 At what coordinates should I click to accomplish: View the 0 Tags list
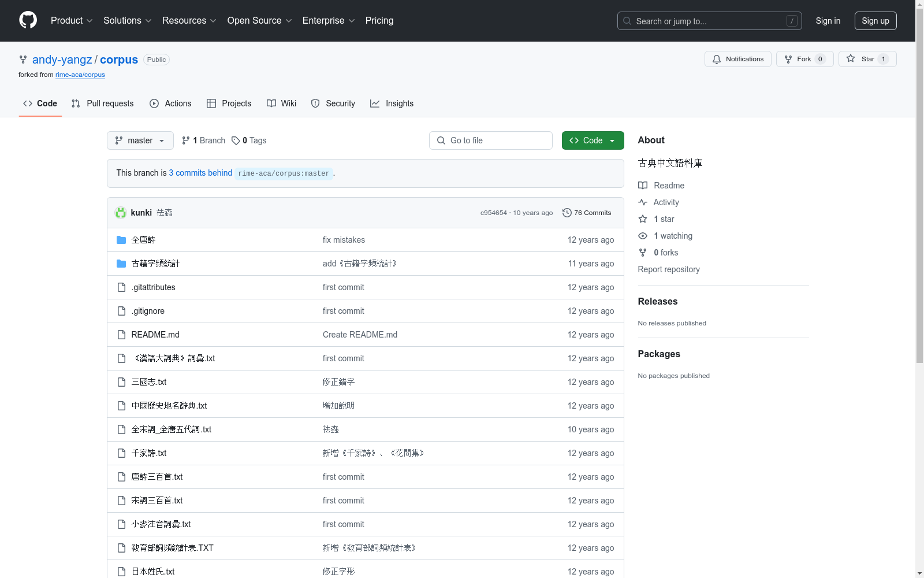pyautogui.click(x=249, y=140)
